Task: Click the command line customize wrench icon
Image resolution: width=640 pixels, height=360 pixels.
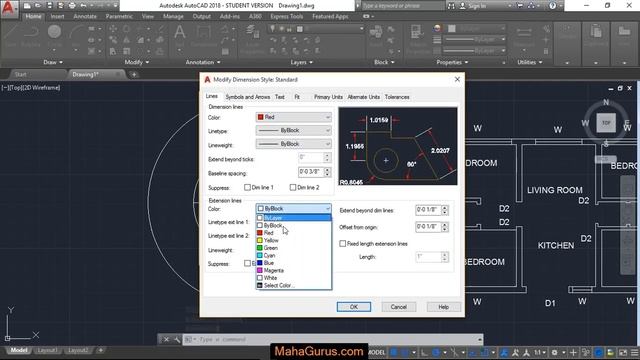Action: [177, 339]
